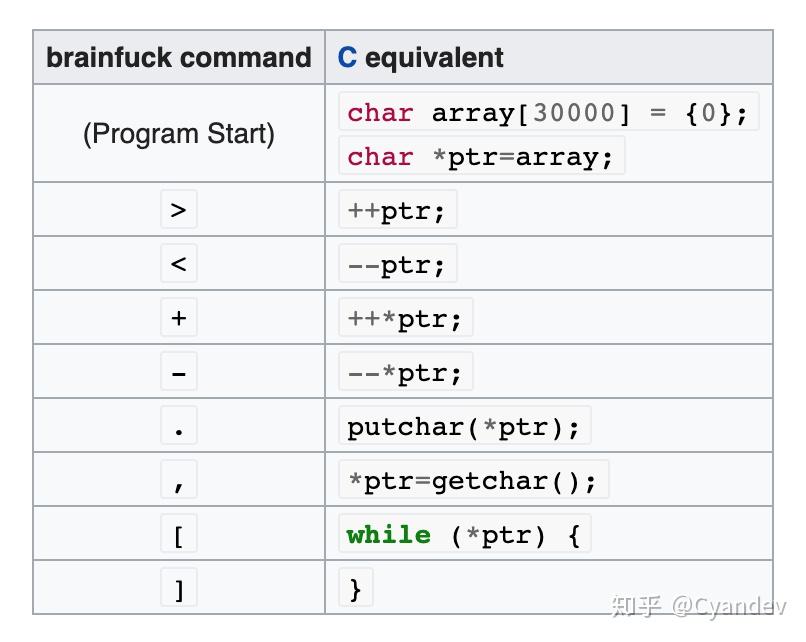Select the "--*ptr;" code snippet
Image resolution: width=806 pixels, height=642 pixels.
pos(405,373)
